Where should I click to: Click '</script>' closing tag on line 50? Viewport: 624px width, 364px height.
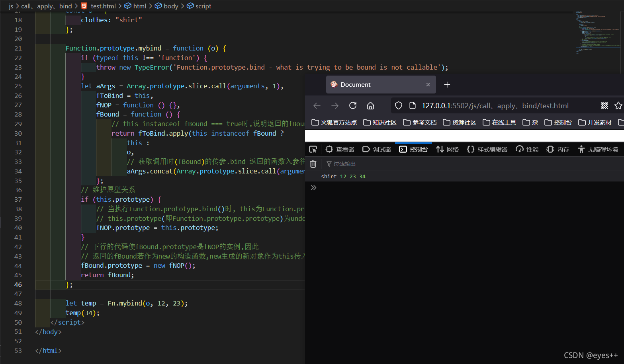(68, 322)
